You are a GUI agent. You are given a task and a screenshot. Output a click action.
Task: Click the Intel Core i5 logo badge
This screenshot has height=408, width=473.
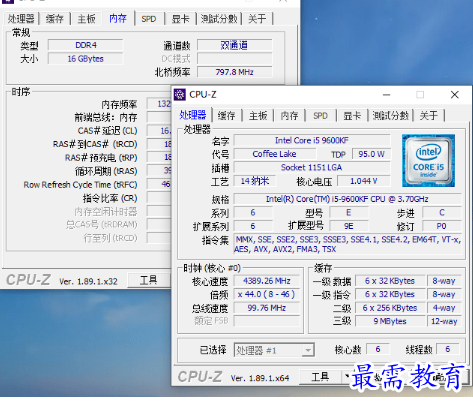[x=428, y=160]
